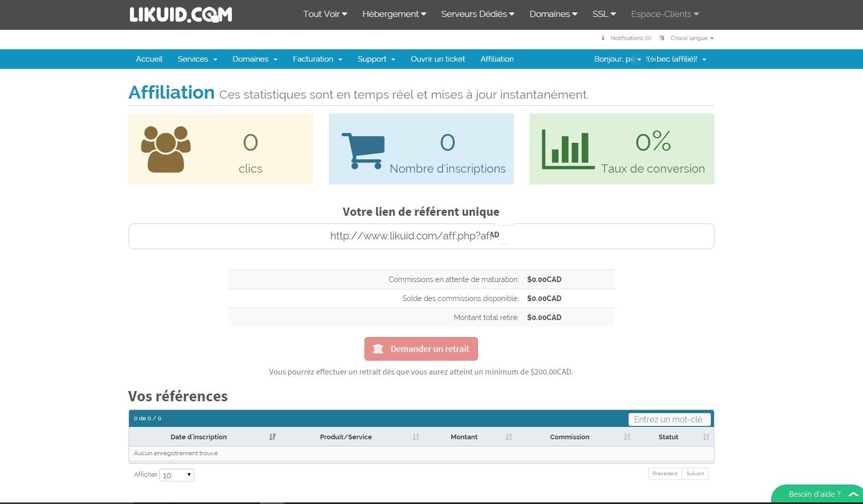
Task: Open the Ouvrir un ticket link
Action: tap(437, 59)
